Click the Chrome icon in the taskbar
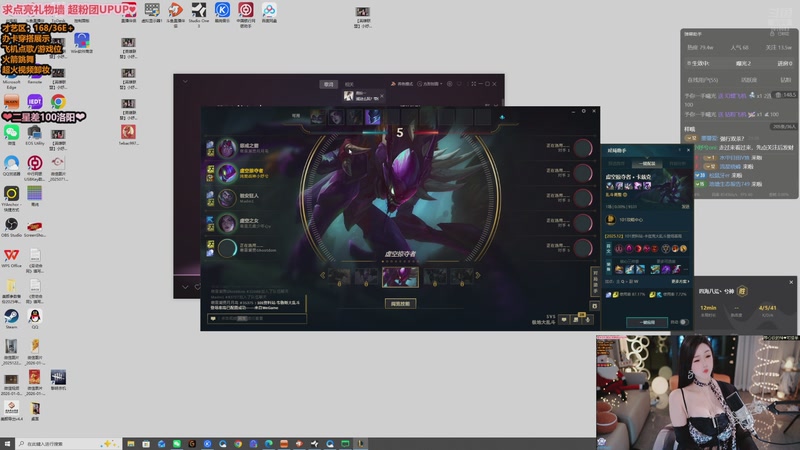Viewport: 800px width, 450px height. point(238,444)
